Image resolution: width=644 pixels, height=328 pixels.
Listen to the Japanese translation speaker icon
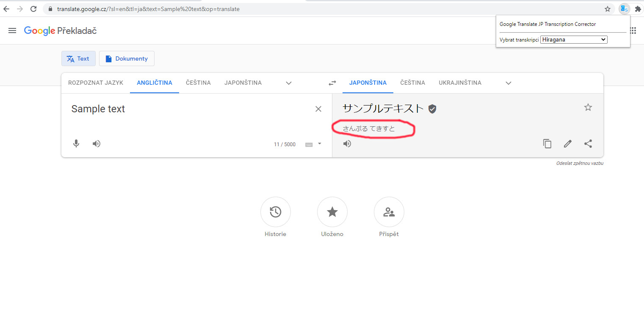click(x=347, y=144)
